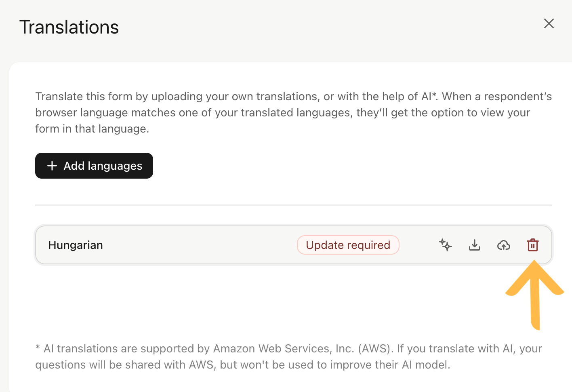Click the Add languages button label

(x=103, y=166)
